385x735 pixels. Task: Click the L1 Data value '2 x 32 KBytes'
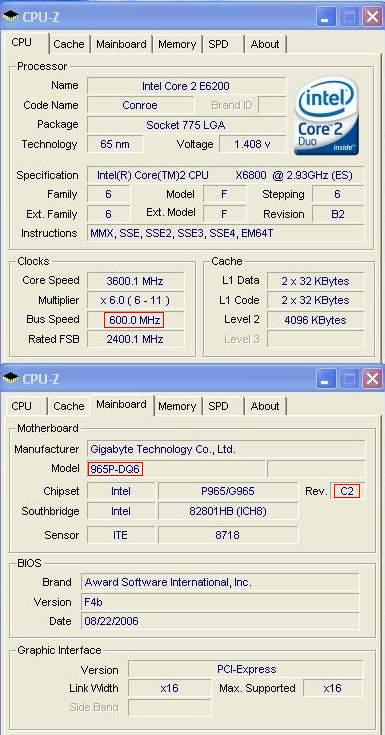(315, 281)
